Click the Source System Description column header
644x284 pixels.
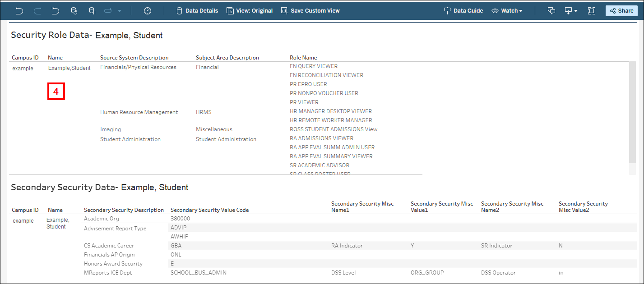(134, 58)
